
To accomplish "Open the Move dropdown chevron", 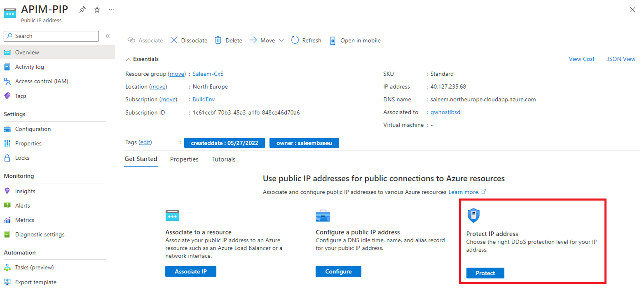I will tap(281, 40).
